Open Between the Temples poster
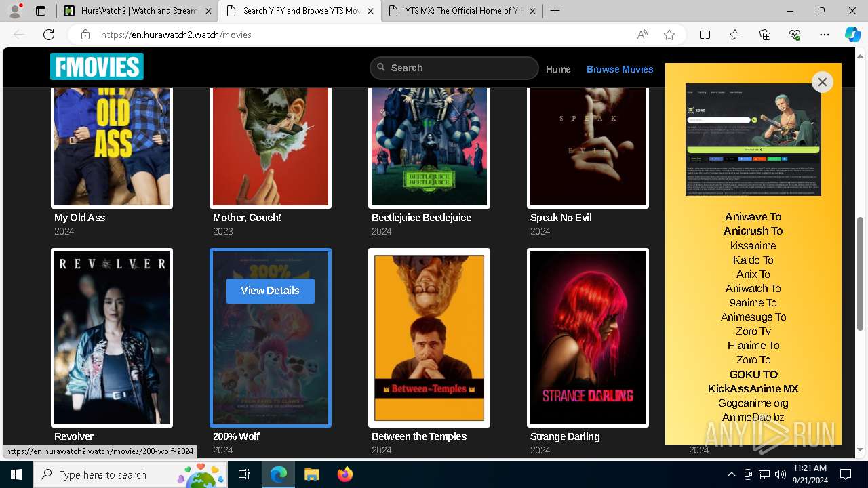Image resolution: width=868 pixels, height=488 pixels. point(429,338)
